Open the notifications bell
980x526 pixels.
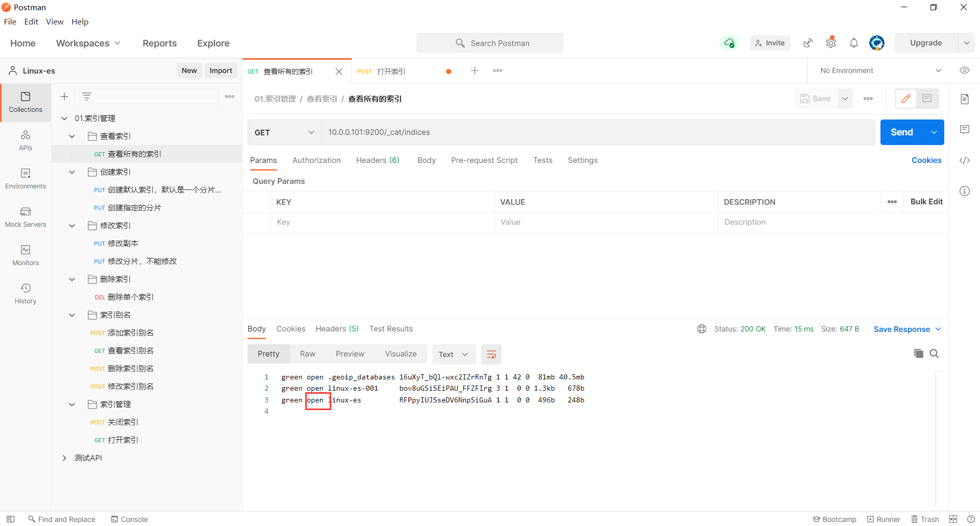click(x=854, y=43)
